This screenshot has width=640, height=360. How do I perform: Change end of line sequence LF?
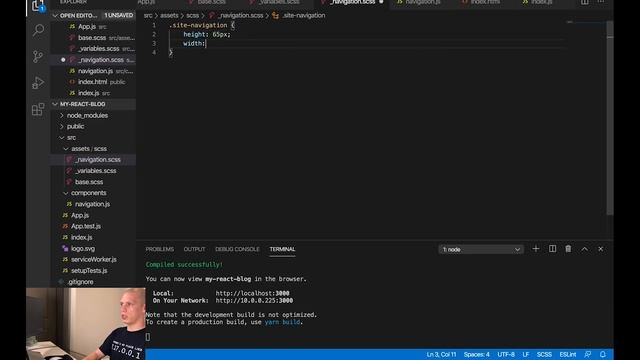point(526,354)
